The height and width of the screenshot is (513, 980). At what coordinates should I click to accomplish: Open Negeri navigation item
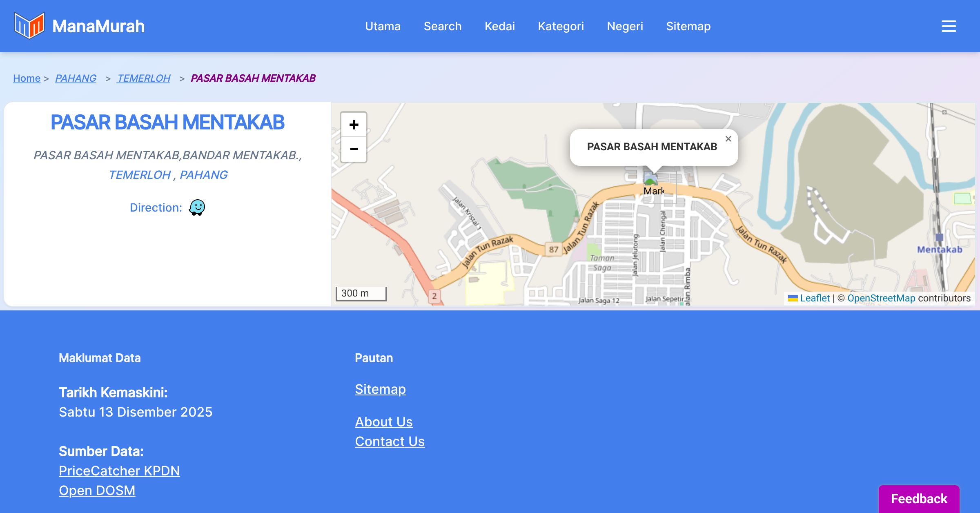[x=625, y=26]
